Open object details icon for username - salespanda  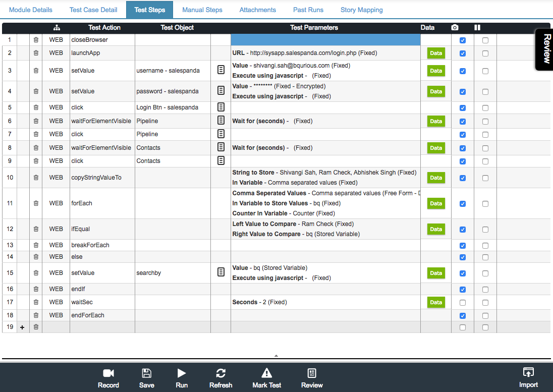pyautogui.click(x=221, y=70)
